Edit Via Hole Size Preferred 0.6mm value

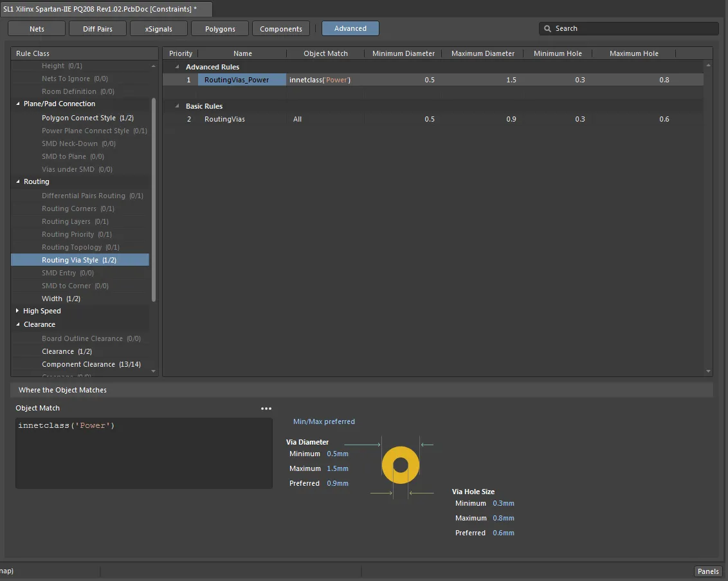[x=504, y=533]
